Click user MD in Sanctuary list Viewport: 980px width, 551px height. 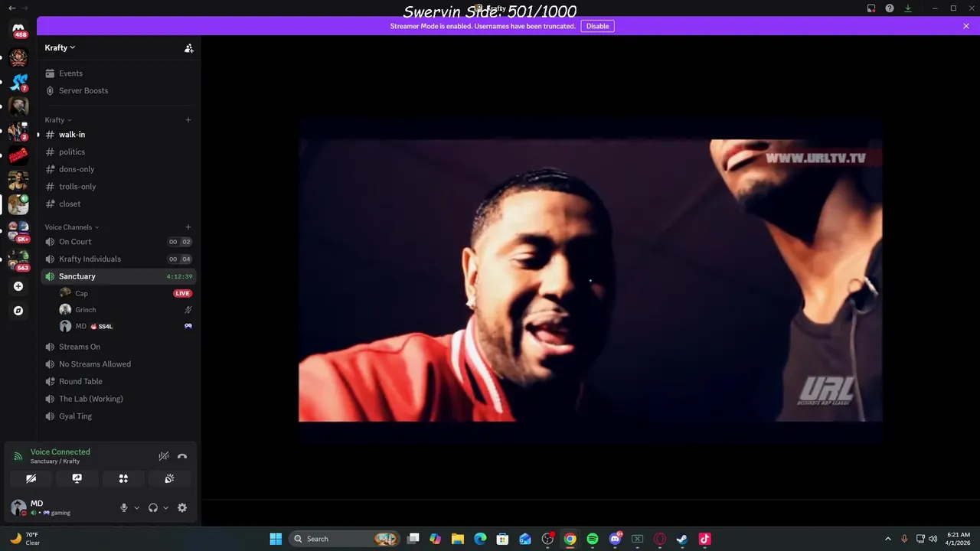click(x=125, y=326)
